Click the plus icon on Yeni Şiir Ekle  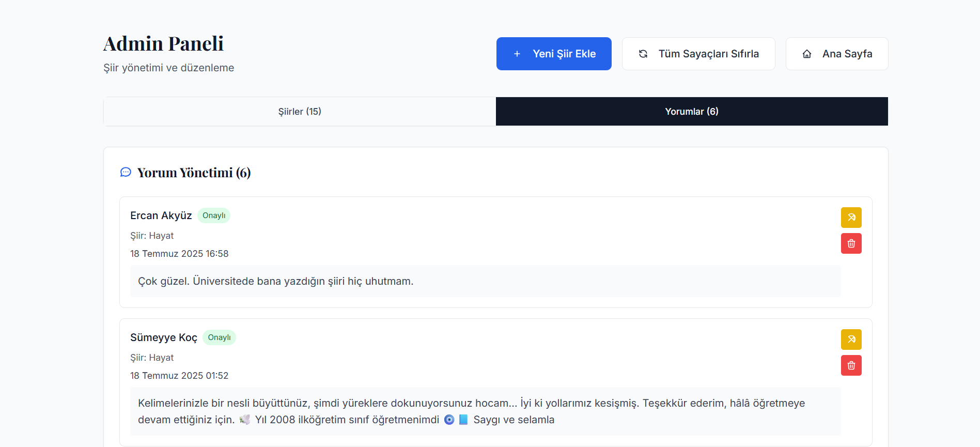(x=517, y=54)
